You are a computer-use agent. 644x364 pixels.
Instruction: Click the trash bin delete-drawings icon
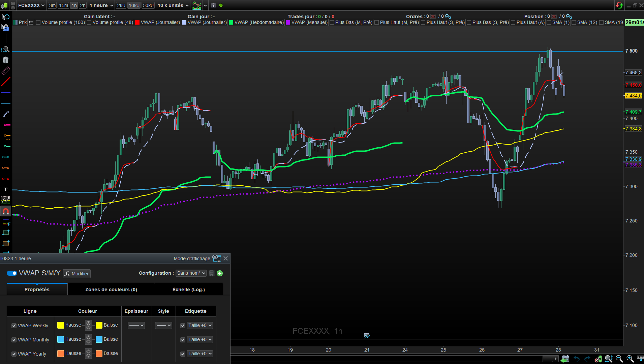coord(6,60)
